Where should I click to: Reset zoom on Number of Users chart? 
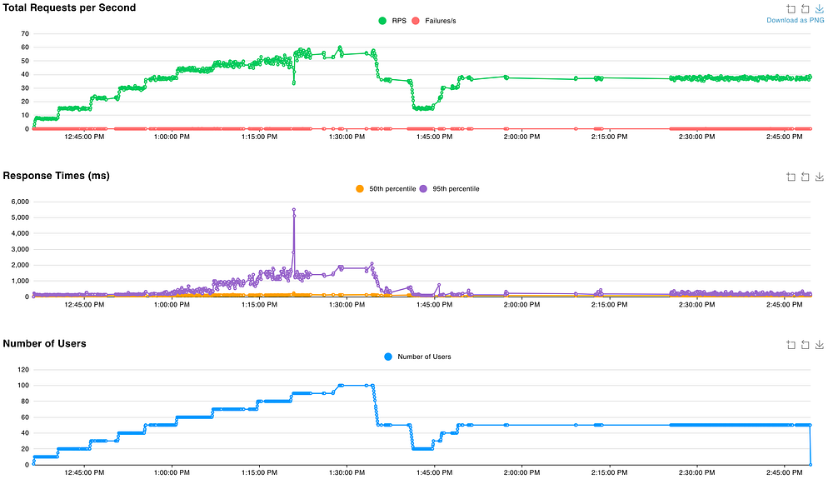tap(805, 344)
